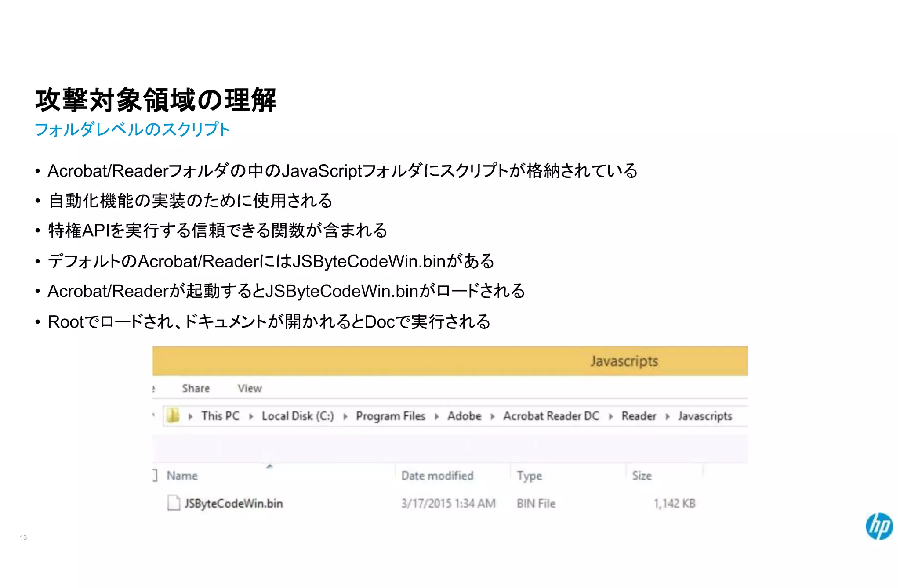
Task: Click the folder icon in address bar
Action: click(173, 415)
